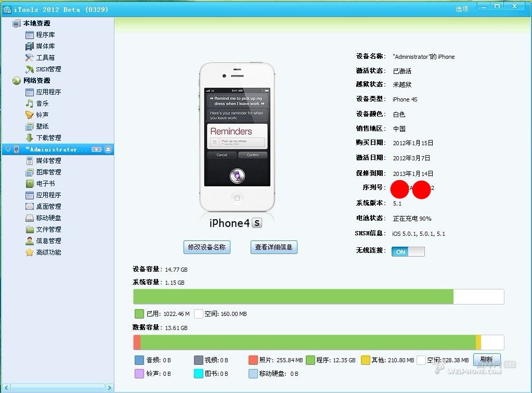Select the 工具箱 tools icon
This screenshot has width=532, height=393.
coord(30,58)
